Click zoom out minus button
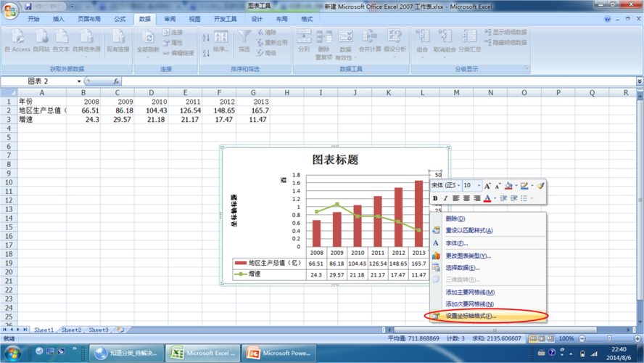644x363 pixels. tap(582, 339)
